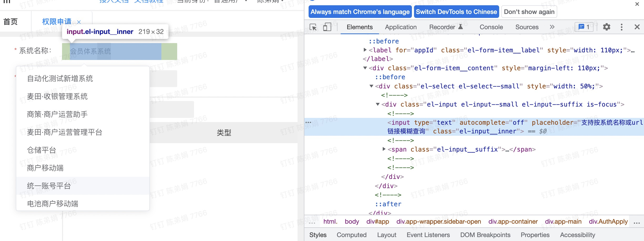Choose 麦田·商户运营管理平台 from dropdown
Image resolution: width=644 pixels, height=241 pixels.
point(83,132)
